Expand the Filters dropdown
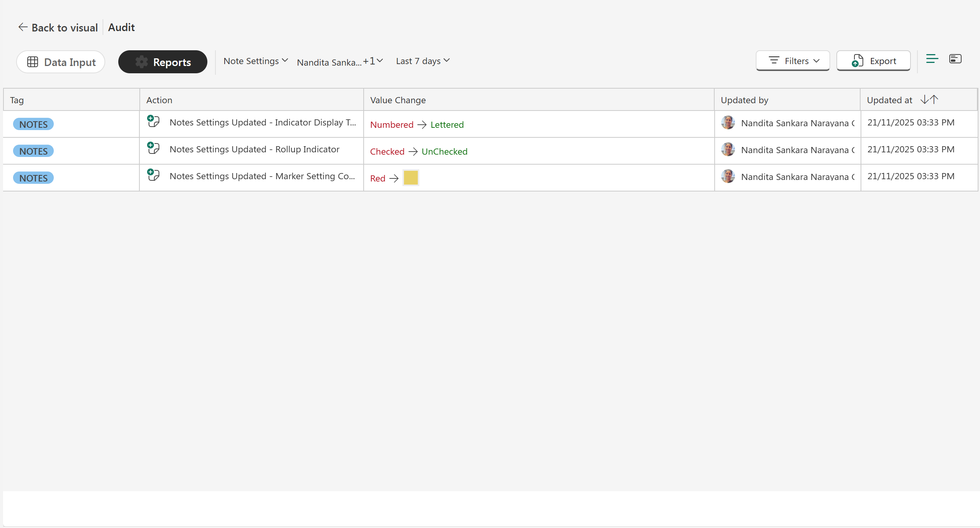 point(793,61)
